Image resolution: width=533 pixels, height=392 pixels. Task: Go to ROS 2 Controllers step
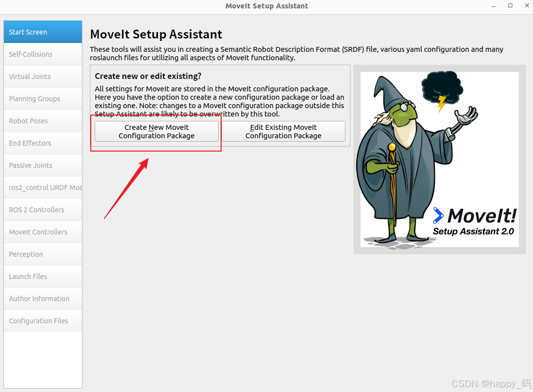[43, 210]
